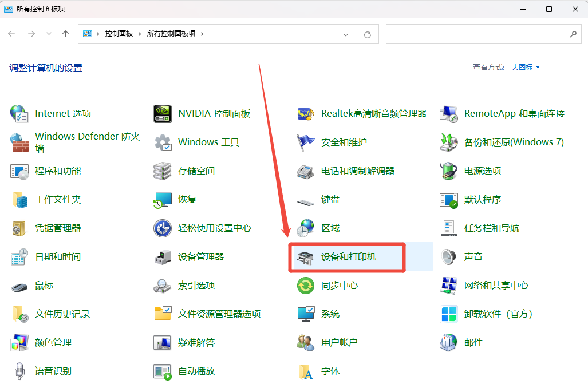Click the 设备和打印机 printer icon
The image size is (588, 388).
coord(306,258)
